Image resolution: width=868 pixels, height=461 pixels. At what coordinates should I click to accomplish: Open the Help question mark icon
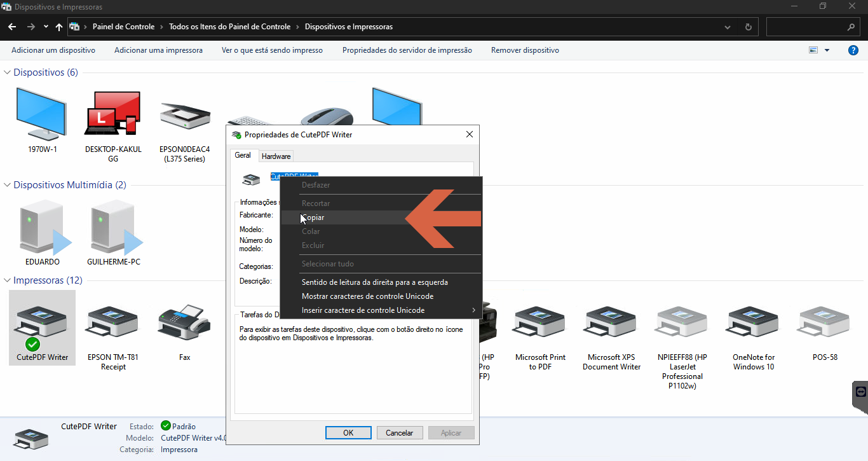tap(853, 50)
